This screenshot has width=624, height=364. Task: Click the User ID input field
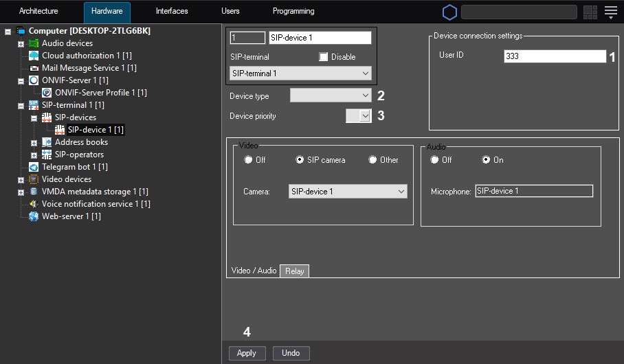(x=554, y=56)
